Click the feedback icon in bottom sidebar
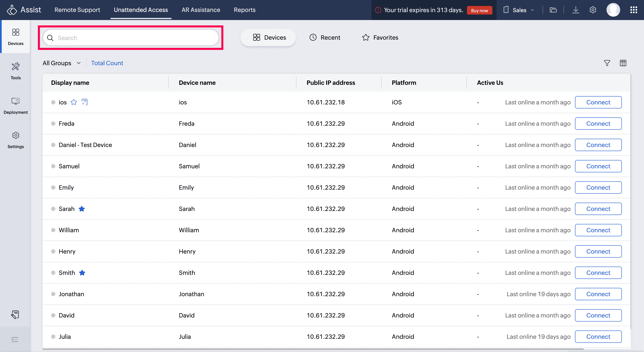The image size is (644, 352). click(x=15, y=314)
